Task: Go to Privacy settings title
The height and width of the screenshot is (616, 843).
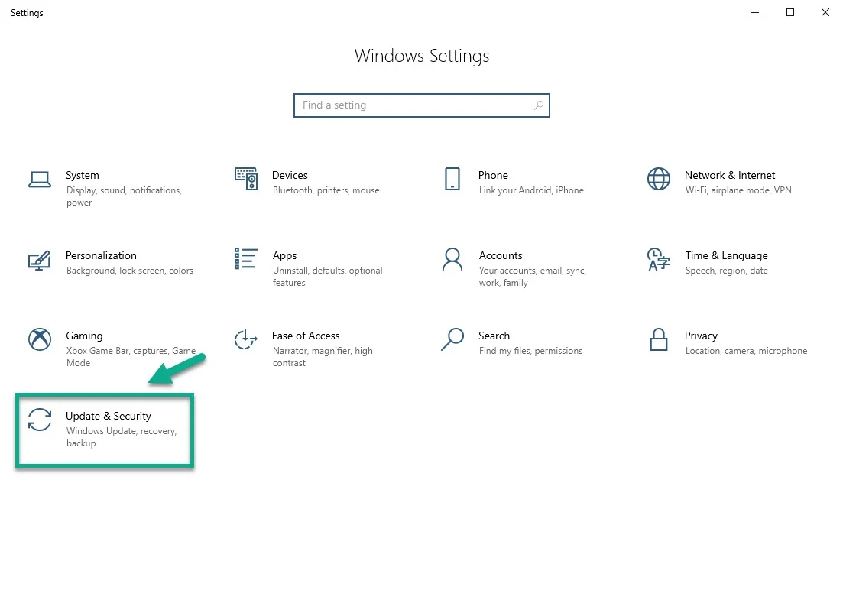Action: (x=701, y=336)
